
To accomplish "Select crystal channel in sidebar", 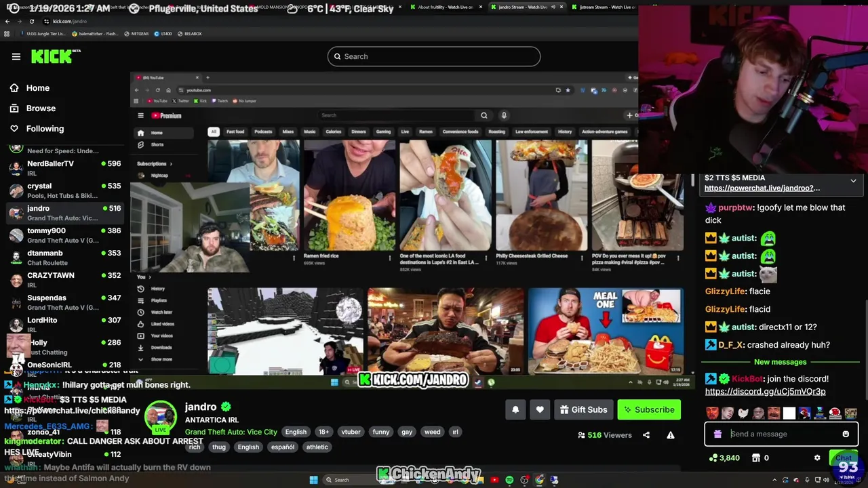I will (64, 190).
